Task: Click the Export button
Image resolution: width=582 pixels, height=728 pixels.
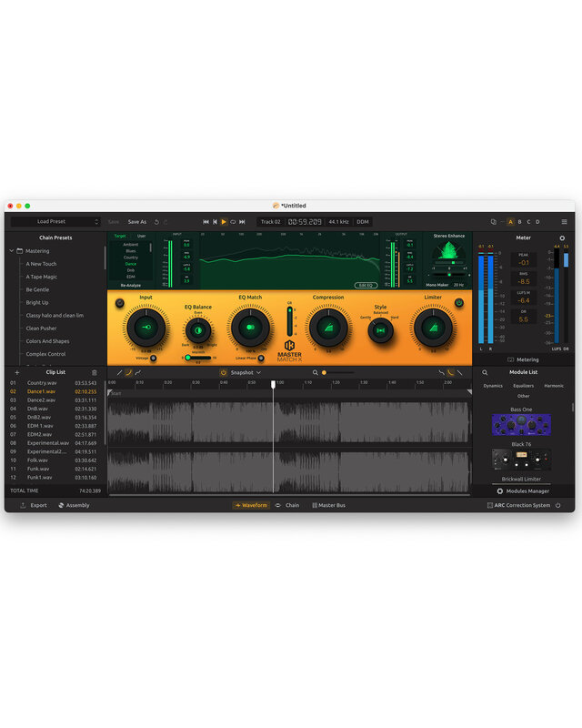Action: point(34,505)
